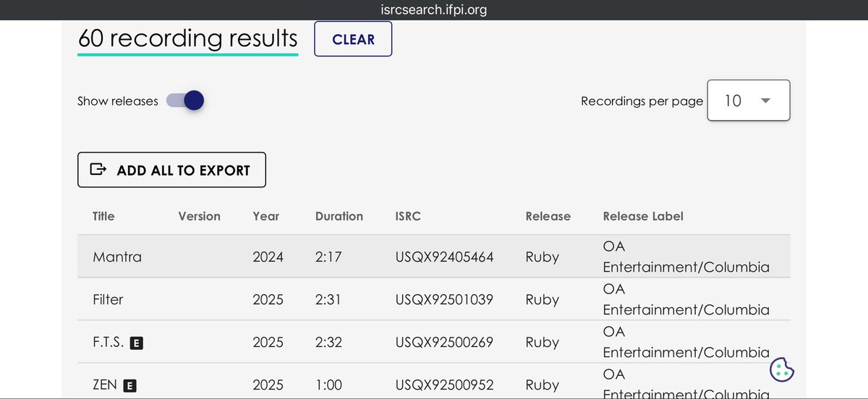868x399 pixels.
Task: Click the release label in the F.T.S. row
Action: pos(686,343)
